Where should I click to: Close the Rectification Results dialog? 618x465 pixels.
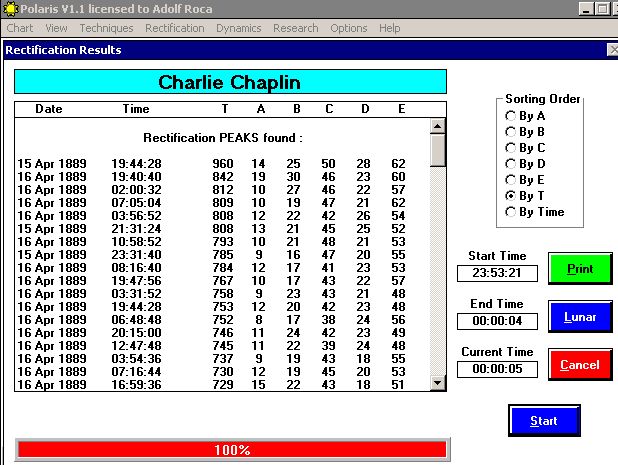coord(613,50)
